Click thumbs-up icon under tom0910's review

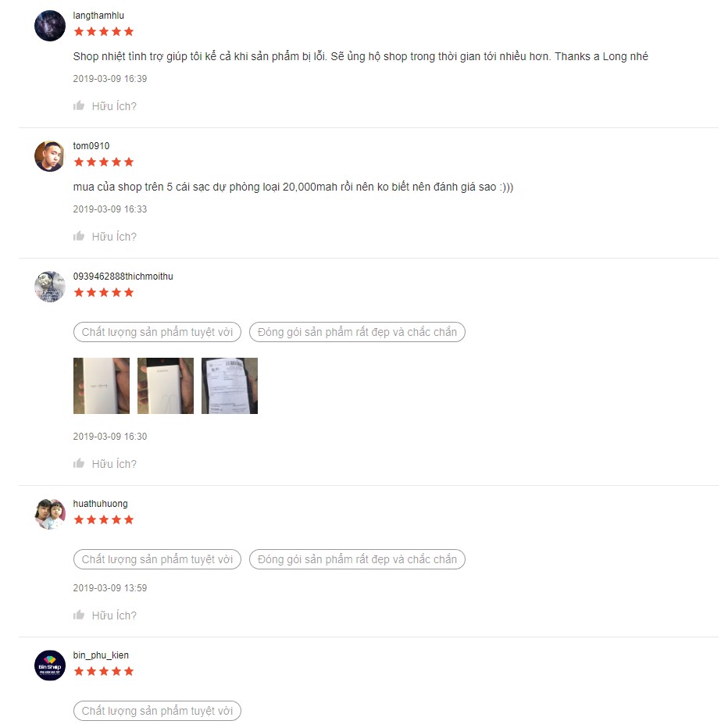coord(79,236)
